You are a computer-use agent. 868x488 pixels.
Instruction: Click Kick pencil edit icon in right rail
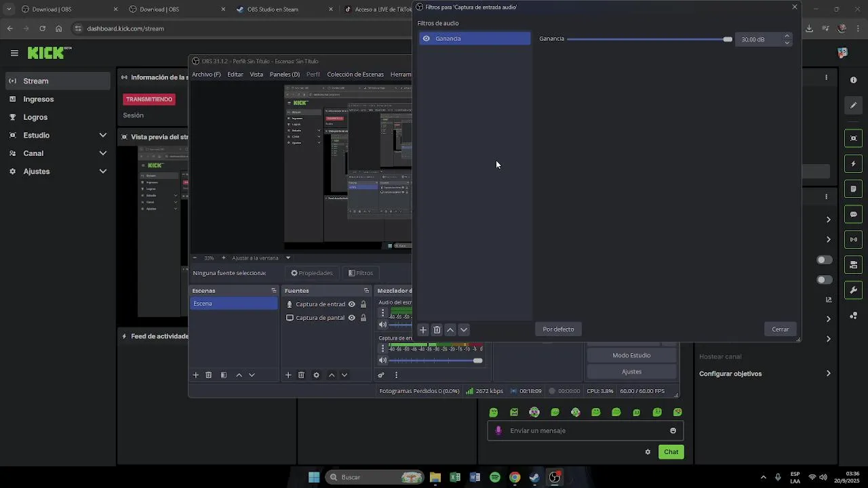coord(853,105)
